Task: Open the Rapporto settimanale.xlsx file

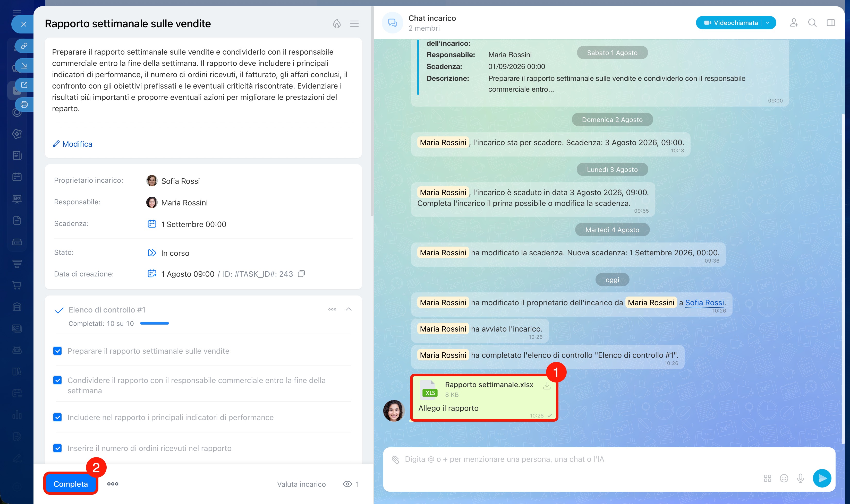Action: (489, 385)
